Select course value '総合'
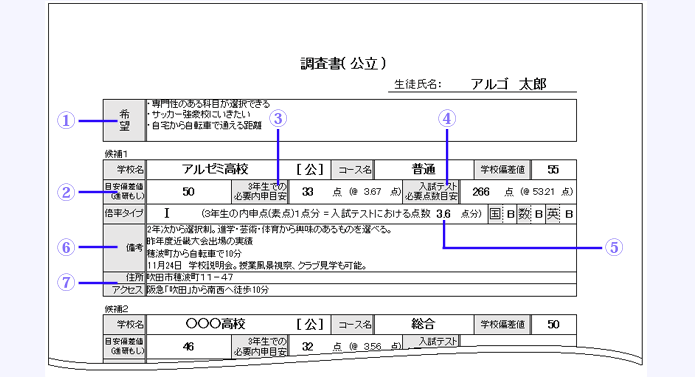Viewport: 695px width, 377px height. click(x=423, y=324)
